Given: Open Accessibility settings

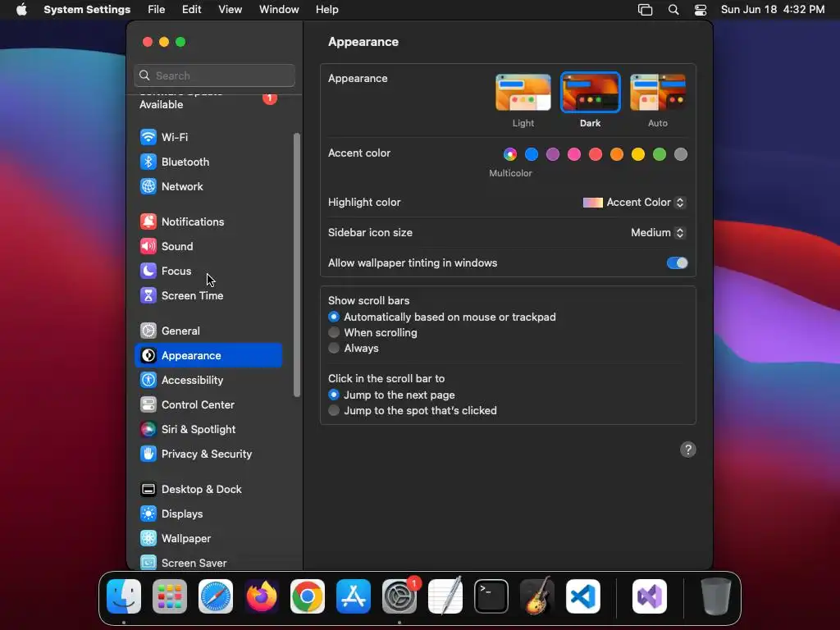Looking at the screenshot, I should [208, 381].
